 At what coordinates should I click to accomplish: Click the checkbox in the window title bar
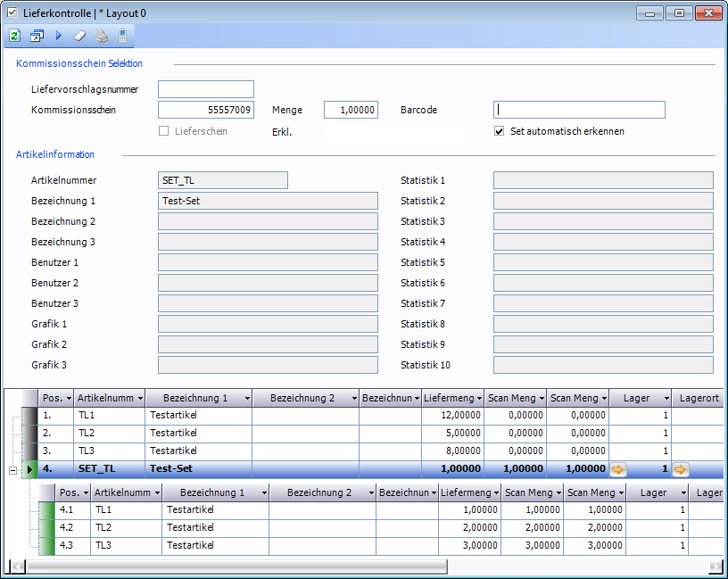click(x=12, y=12)
